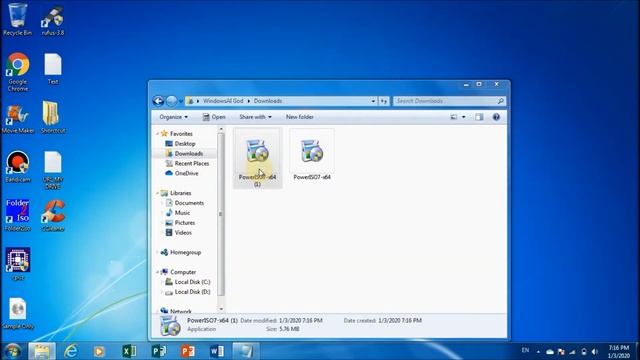This screenshot has height=360, width=640.
Task: Launch CCleaner from desktop
Action: (53, 215)
